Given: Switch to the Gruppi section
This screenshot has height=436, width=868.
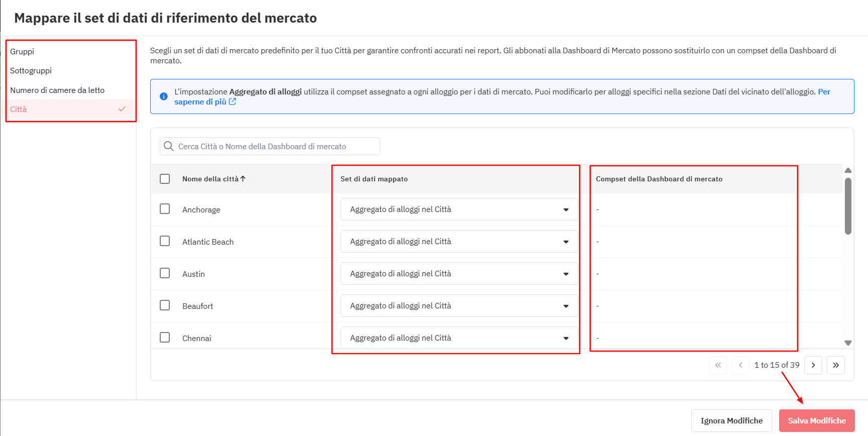Looking at the screenshot, I should click(22, 52).
